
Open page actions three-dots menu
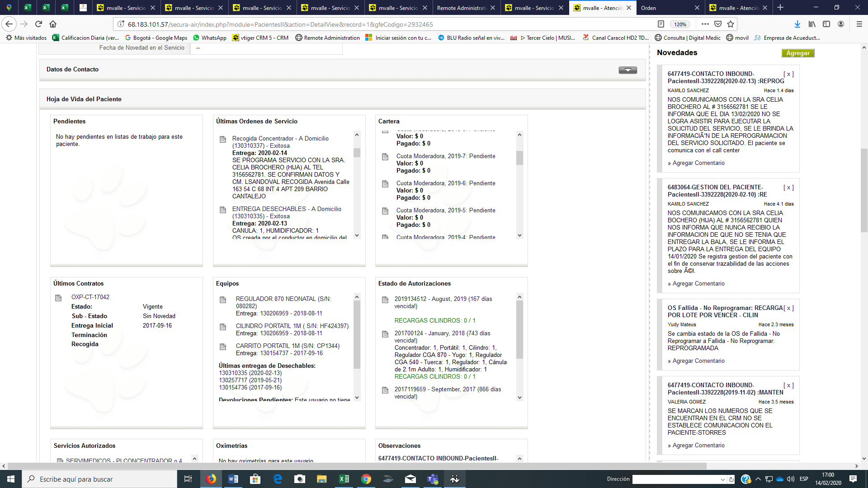[x=705, y=24]
